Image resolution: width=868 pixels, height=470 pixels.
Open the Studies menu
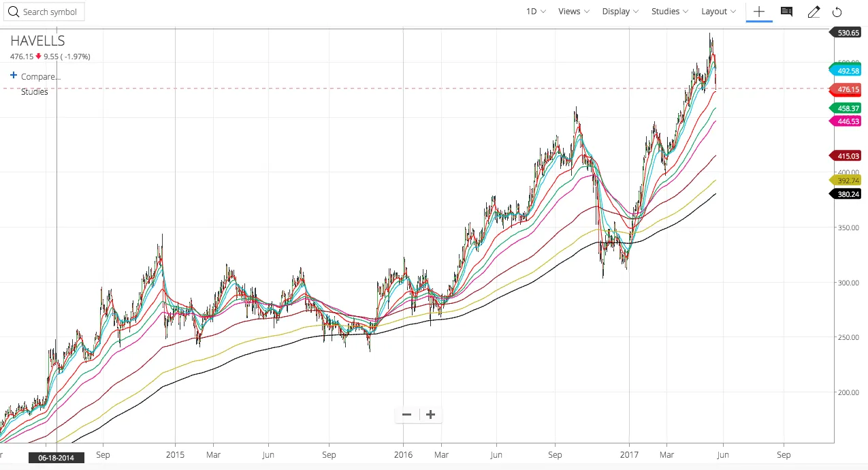pos(669,11)
